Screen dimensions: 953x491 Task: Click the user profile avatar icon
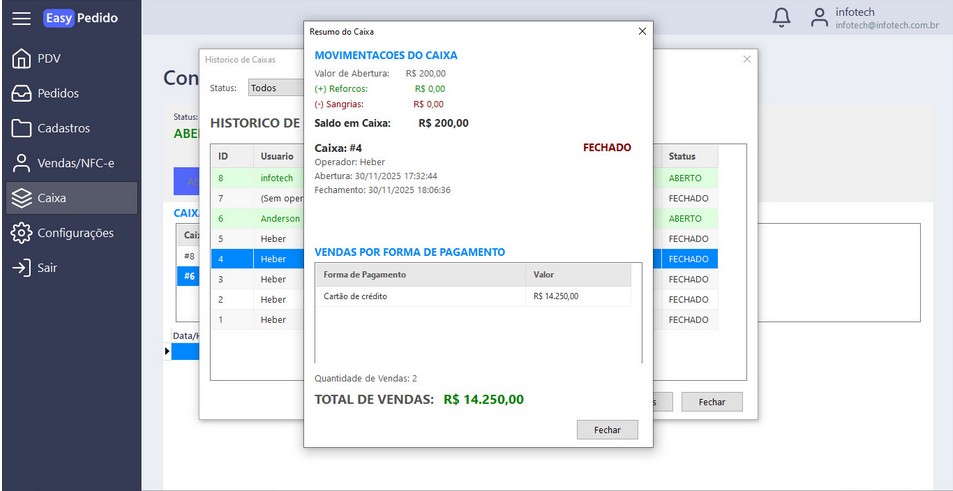(x=819, y=18)
